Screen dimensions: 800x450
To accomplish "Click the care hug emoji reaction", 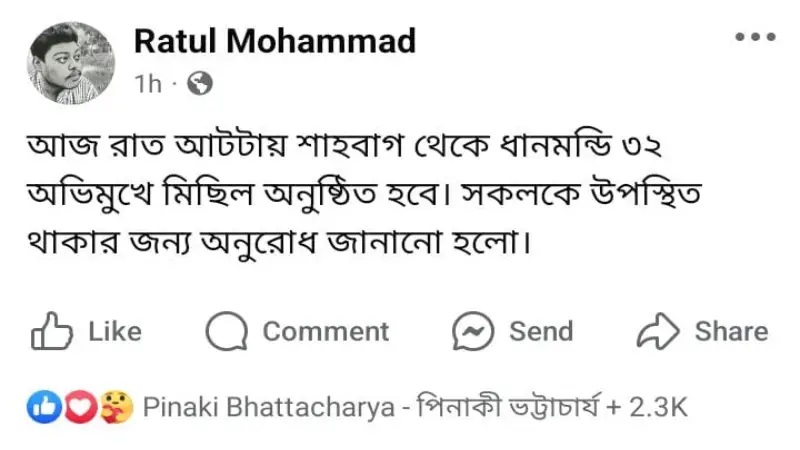I will click(x=116, y=407).
